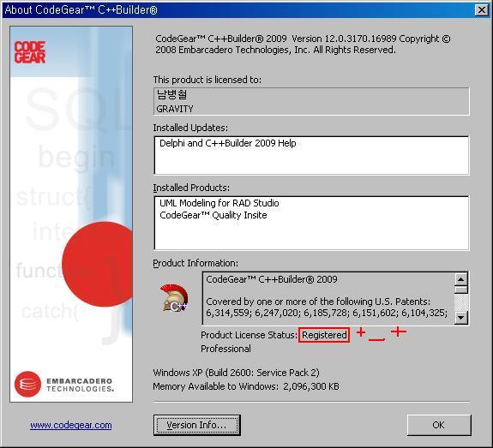493x448 pixels.
Task: Click the Registered license status text
Action: tap(324, 335)
